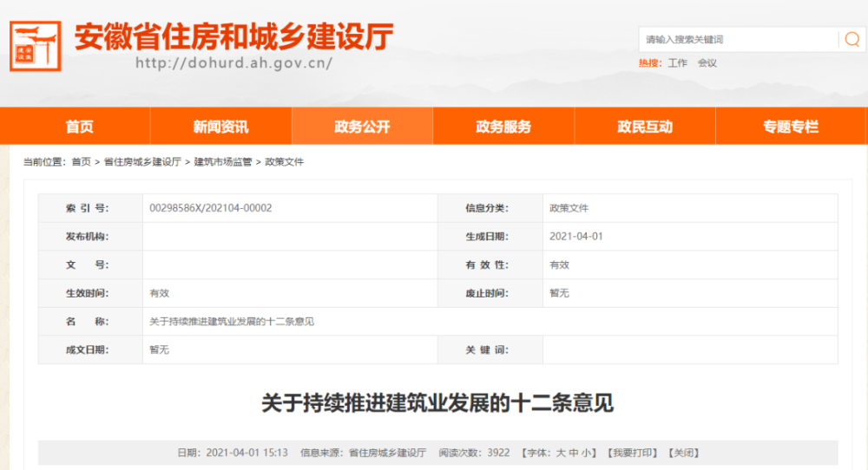The width and height of the screenshot is (868, 470).
Task: Click the 政策文件 breadcrumb link
Action: pos(285,161)
